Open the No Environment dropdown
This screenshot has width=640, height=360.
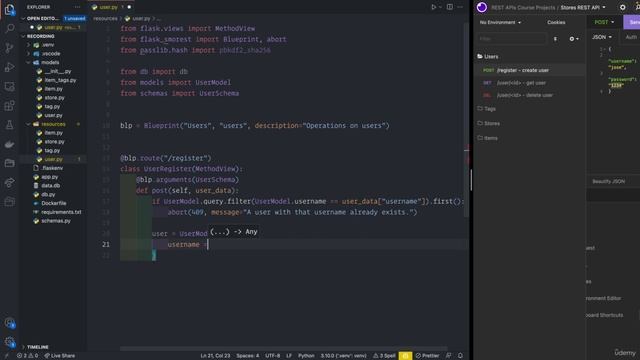pos(500,22)
